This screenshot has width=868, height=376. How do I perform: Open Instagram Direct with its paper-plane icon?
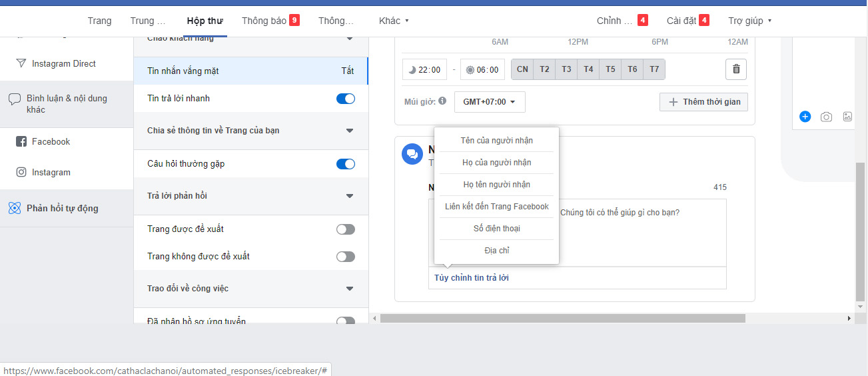click(x=21, y=64)
